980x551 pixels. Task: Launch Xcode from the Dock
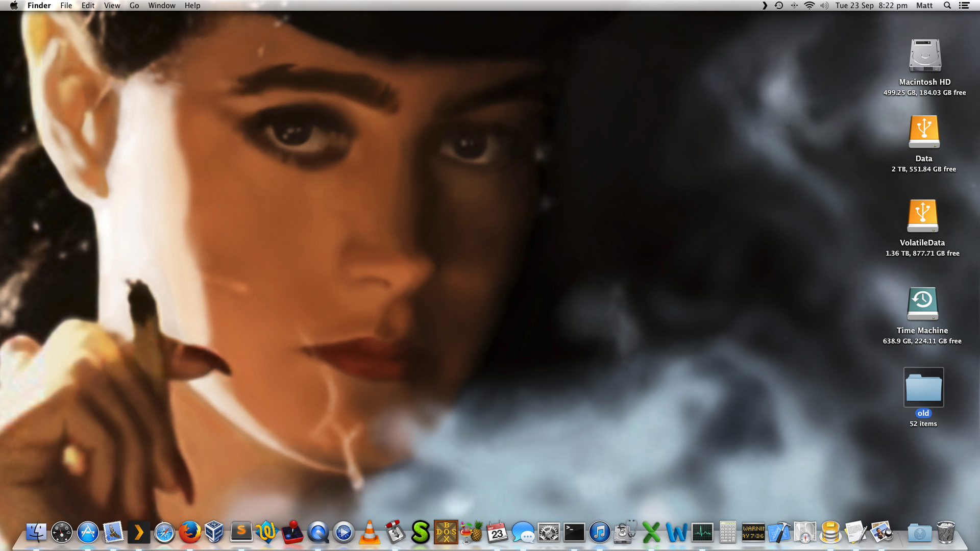779,533
